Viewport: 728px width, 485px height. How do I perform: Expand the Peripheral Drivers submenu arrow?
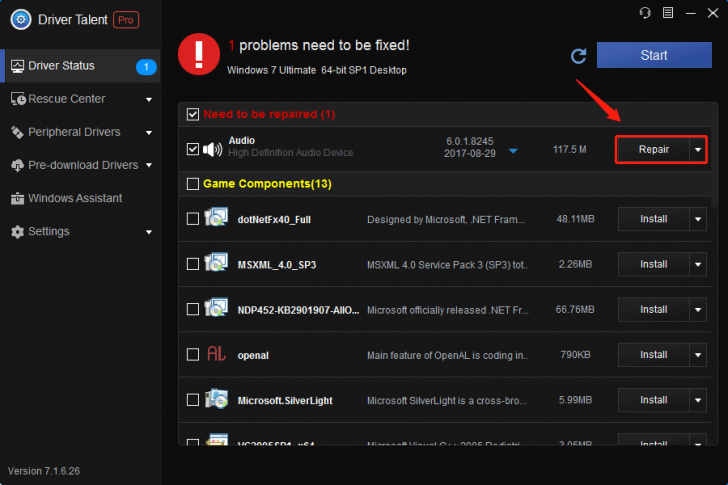149,133
